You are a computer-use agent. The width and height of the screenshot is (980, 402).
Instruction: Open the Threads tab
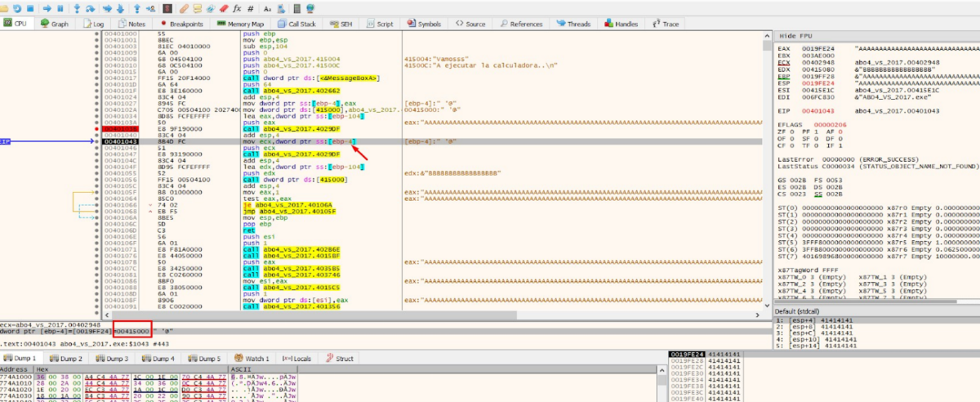[574, 23]
